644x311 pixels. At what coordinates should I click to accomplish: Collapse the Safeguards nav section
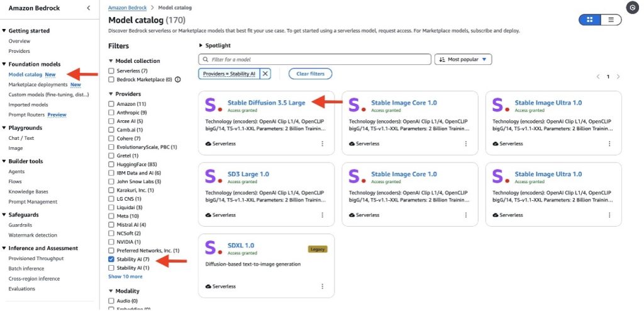(x=4, y=215)
